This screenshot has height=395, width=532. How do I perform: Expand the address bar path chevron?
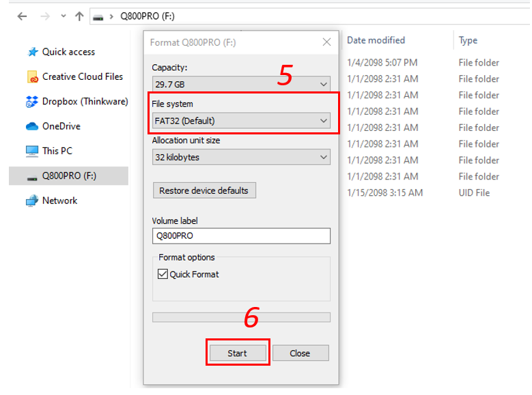click(x=111, y=16)
